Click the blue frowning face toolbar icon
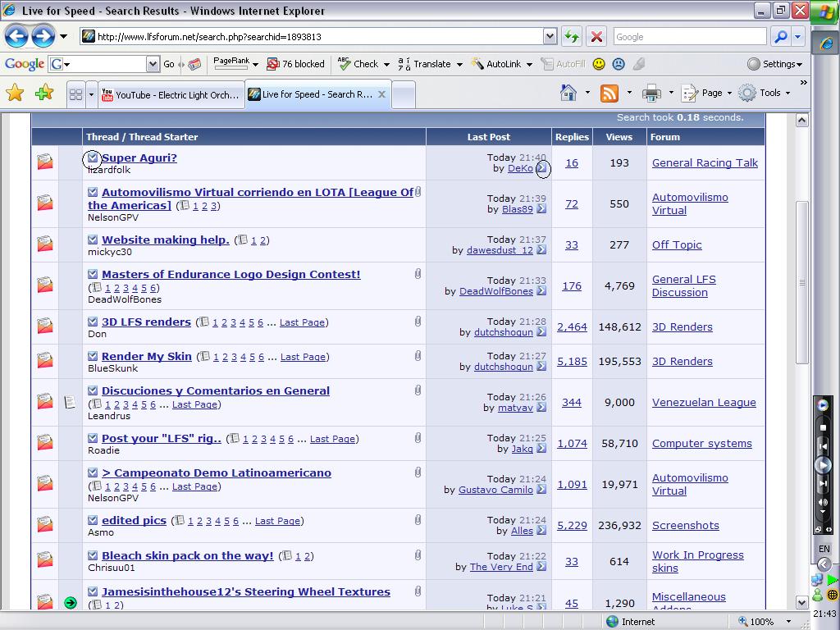 (619, 64)
